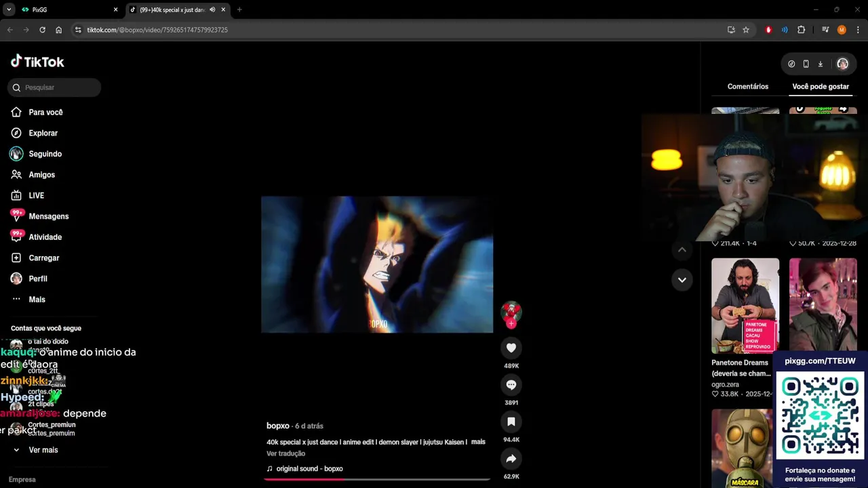868x488 pixels.
Task: Go to previous video with up arrow
Action: click(682, 249)
